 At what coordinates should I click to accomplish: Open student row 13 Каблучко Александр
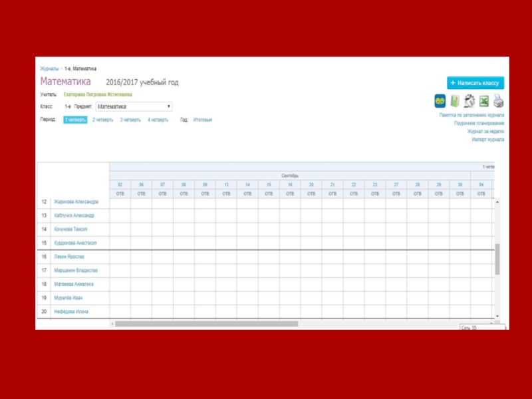74,215
